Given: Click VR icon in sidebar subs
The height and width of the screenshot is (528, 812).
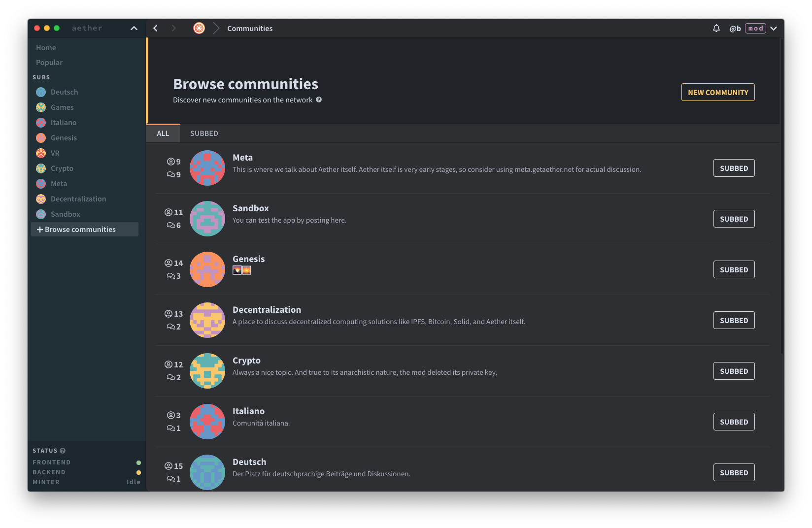Looking at the screenshot, I should (x=41, y=153).
